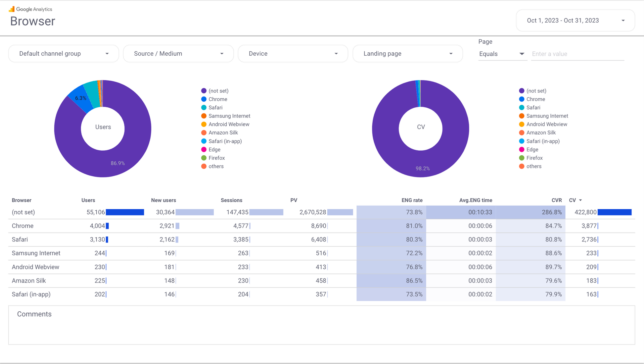Click the Google Analytics logo icon

pos(12,9)
